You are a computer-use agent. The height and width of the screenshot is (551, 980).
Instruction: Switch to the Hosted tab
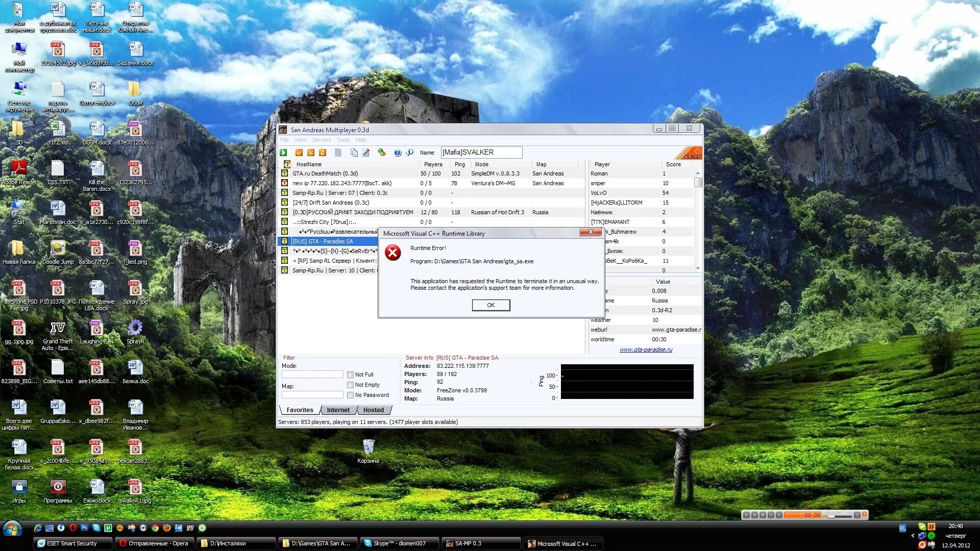click(374, 410)
